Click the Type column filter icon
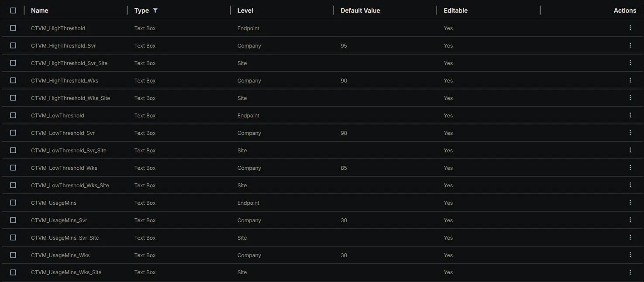 (x=155, y=10)
